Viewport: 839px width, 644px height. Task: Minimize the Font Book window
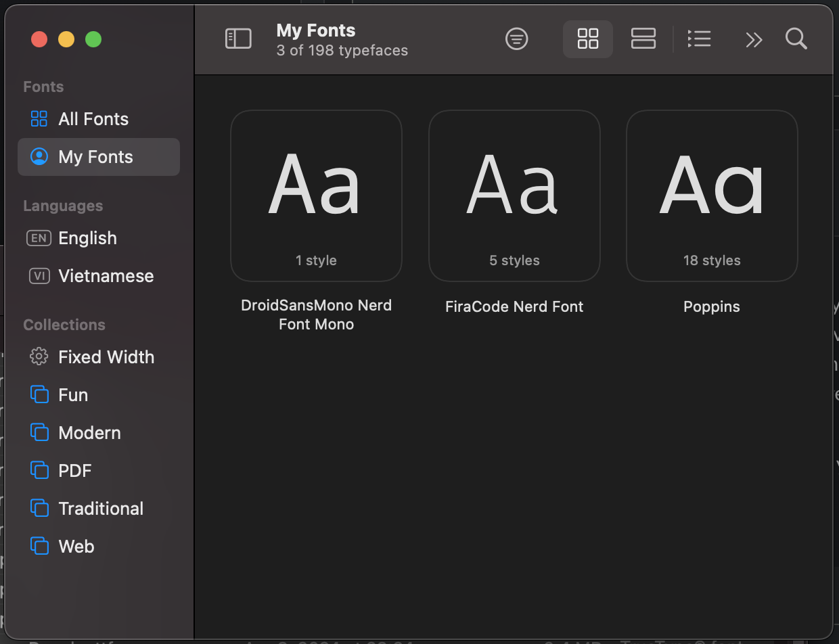[x=66, y=39]
